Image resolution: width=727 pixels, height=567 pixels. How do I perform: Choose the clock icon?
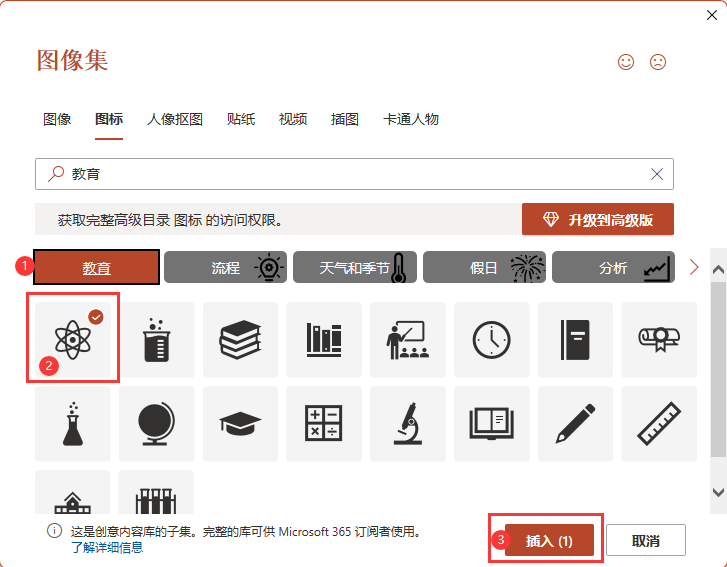pyautogui.click(x=491, y=340)
